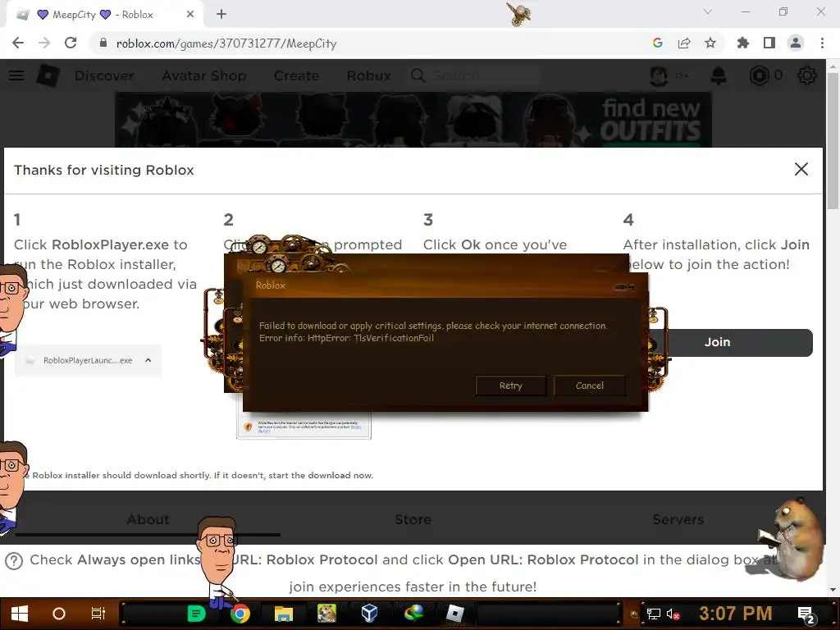Click the Google icon in address bar
Screen dimensions: 840x630
tap(658, 43)
